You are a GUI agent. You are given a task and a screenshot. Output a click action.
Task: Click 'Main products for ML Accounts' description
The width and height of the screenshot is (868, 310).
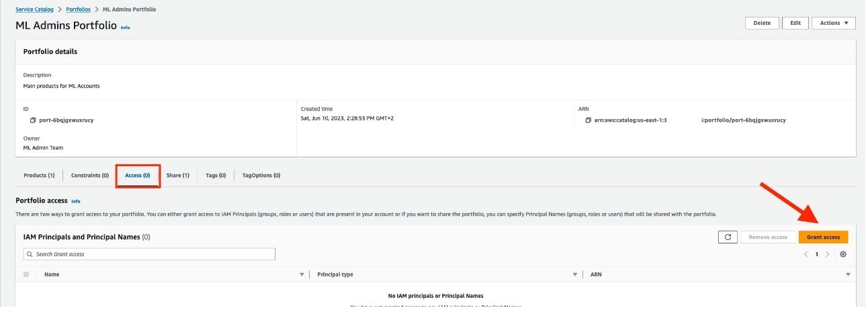point(61,86)
